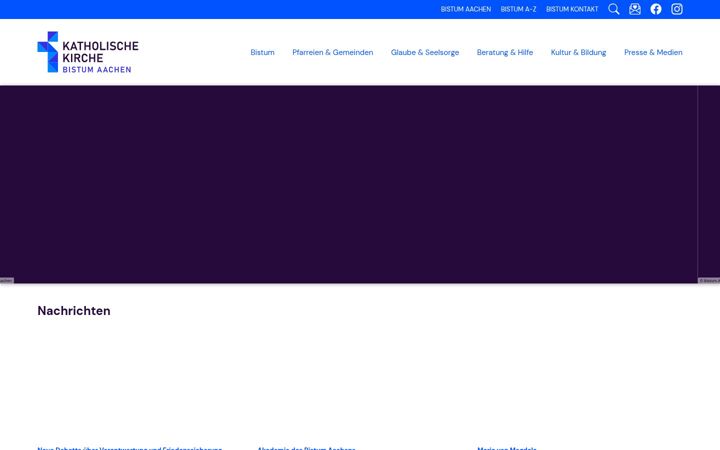The image size is (720, 450).
Task: Expand the Pfarreien & Gemeinden menu
Action: (x=332, y=52)
